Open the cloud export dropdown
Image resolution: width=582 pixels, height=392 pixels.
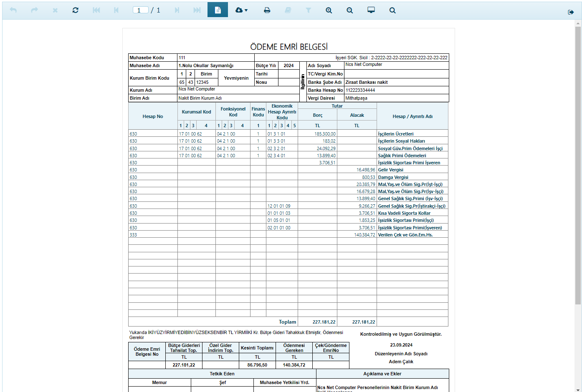[241, 10]
